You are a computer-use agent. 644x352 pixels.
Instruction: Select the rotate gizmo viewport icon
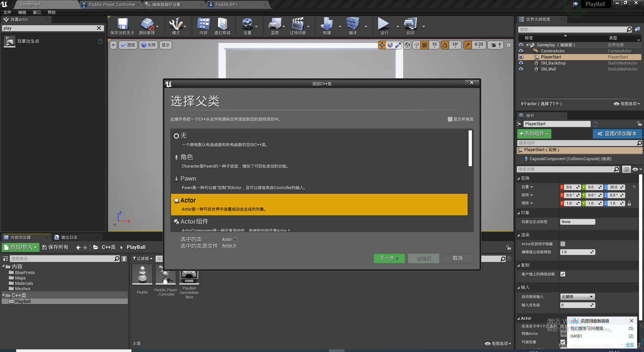(390, 45)
